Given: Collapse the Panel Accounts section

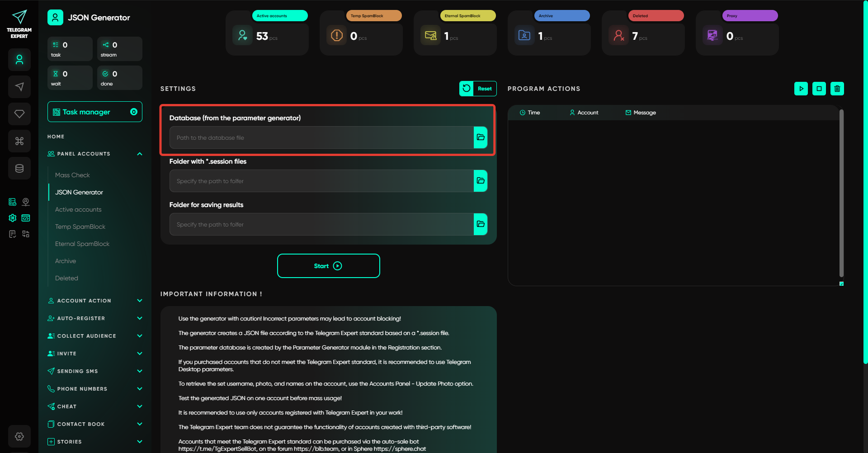Looking at the screenshot, I should tap(140, 154).
